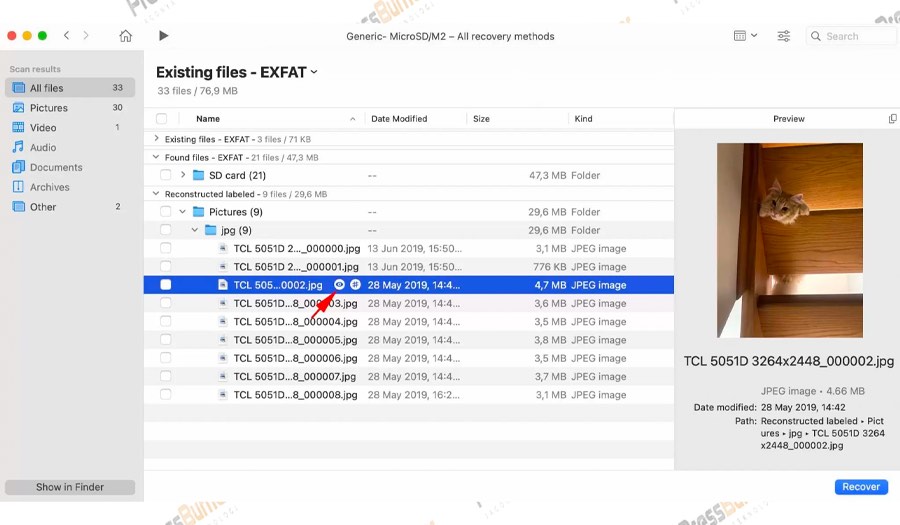Click the Recover button
900x525 pixels.
(x=860, y=487)
